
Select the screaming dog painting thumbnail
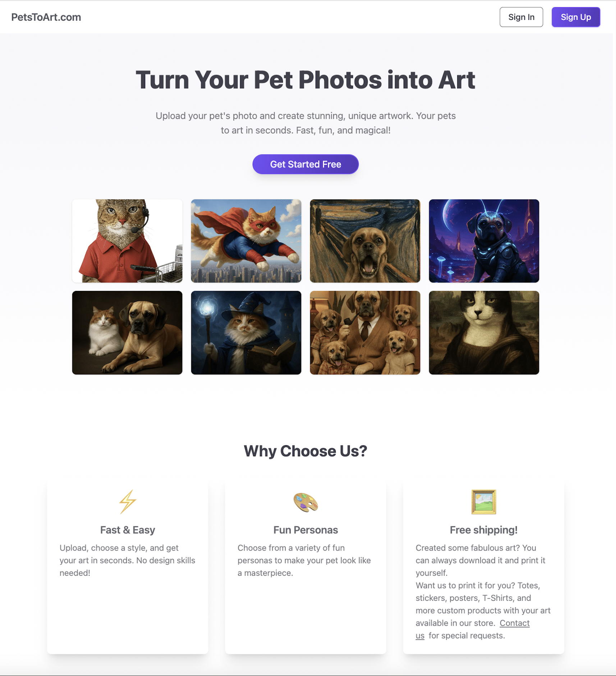(365, 241)
